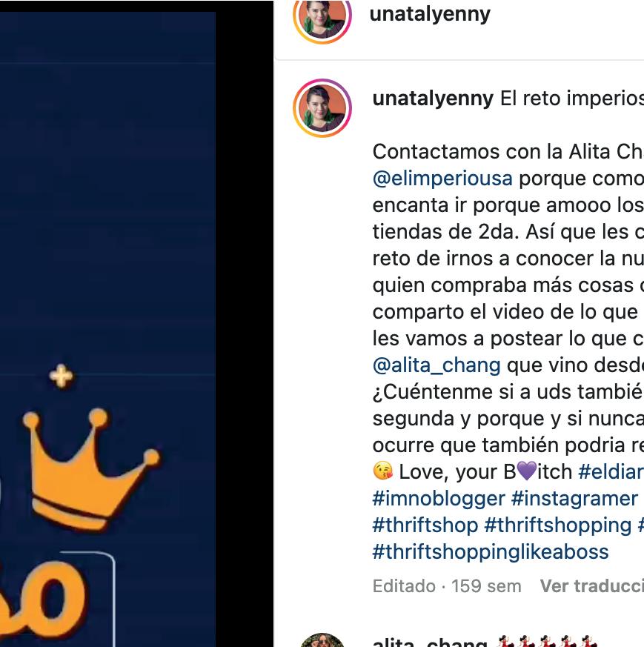Visit alita_chang's profile from the comment username

[x=430, y=643]
